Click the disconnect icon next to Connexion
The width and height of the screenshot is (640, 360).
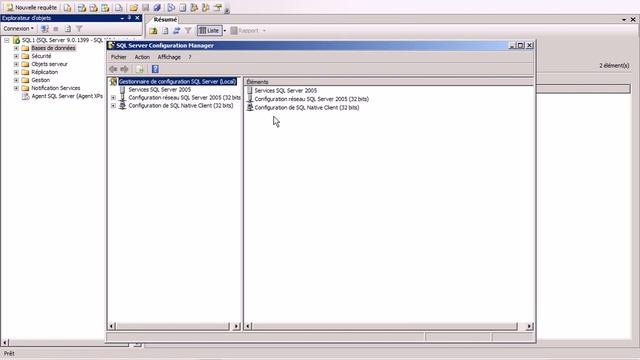(45, 29)
